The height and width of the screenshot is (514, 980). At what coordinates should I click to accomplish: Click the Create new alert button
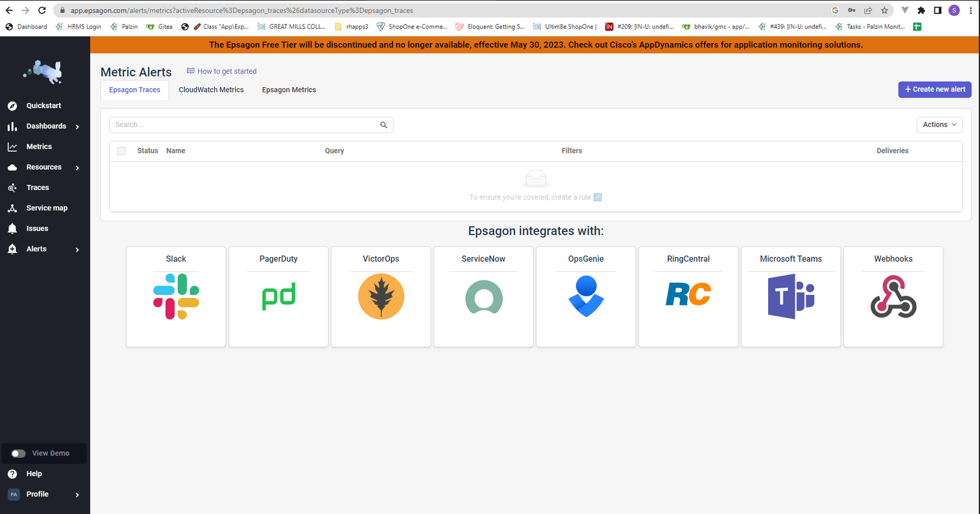(x=934, y=89)
